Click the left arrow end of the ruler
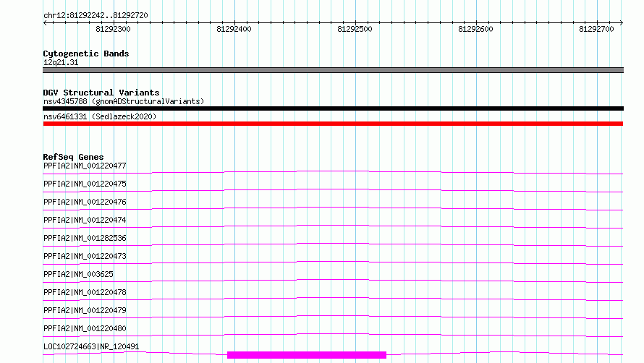 [45, 22]
